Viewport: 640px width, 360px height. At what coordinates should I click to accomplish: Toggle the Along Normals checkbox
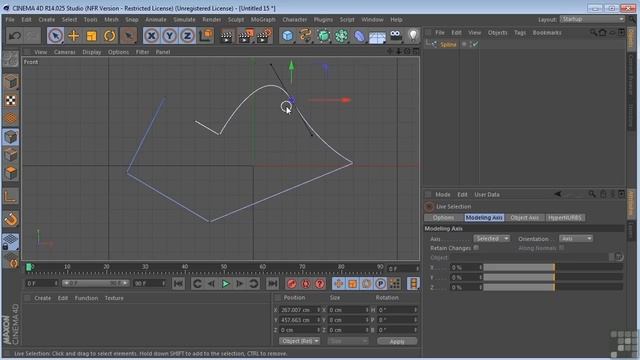(x=562, y=248)
